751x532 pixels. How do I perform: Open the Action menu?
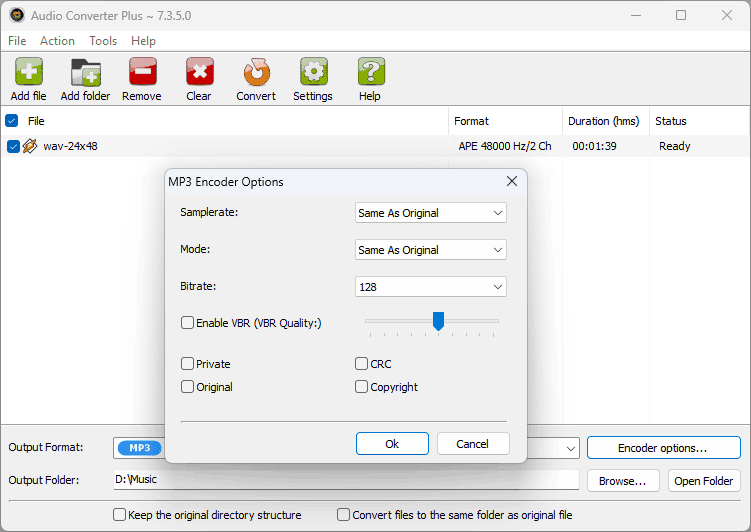click(57, 41)
